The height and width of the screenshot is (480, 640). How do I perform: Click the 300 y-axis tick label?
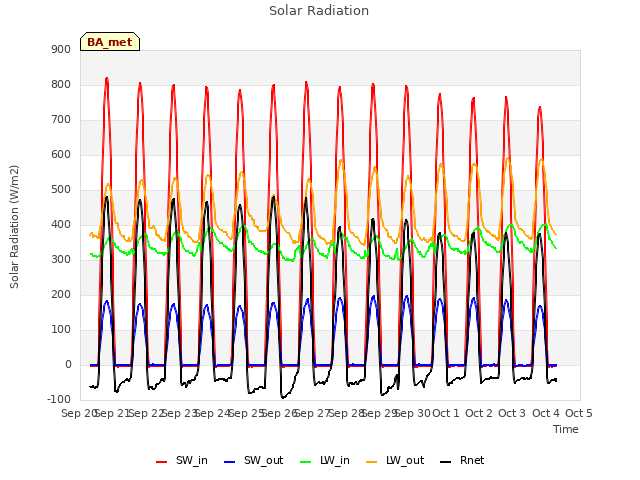[x=61, y=260]
